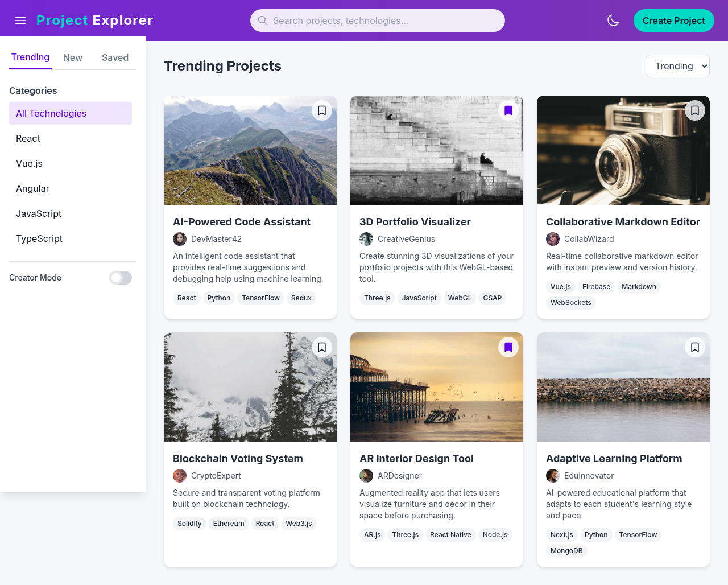Viewport: 728px width, 585px height.
Task: Remove bookmark on AR Interior Design Tool
Action: [508, 347]
